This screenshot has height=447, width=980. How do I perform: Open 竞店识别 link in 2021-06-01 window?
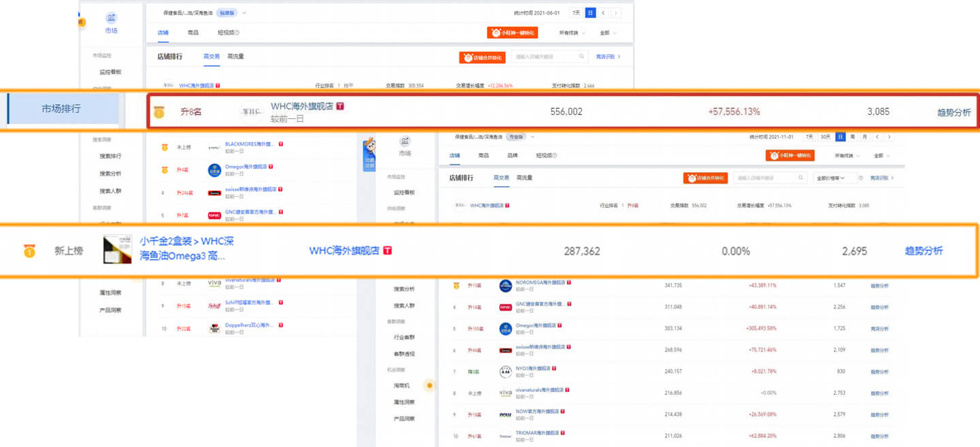click(608, 57)
